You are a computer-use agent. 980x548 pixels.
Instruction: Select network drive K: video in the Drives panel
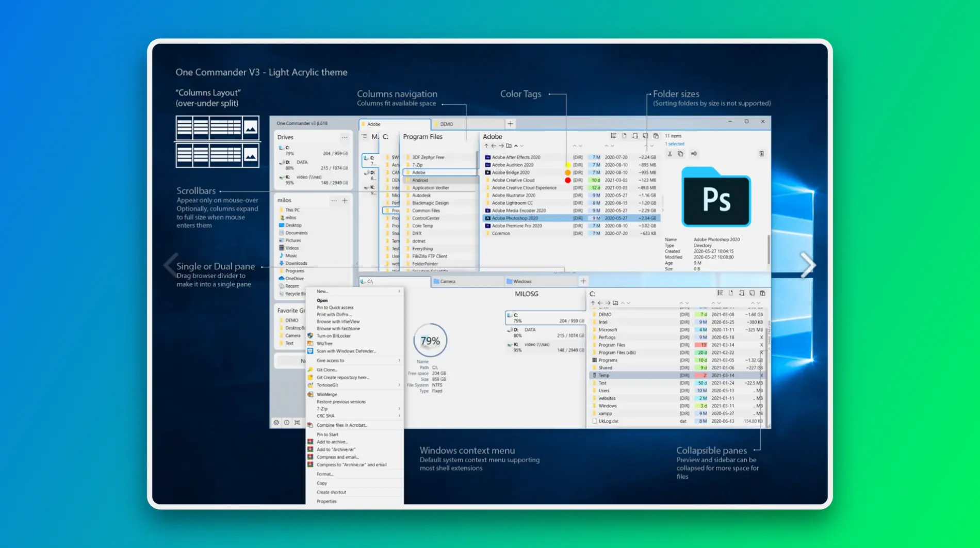313,180
